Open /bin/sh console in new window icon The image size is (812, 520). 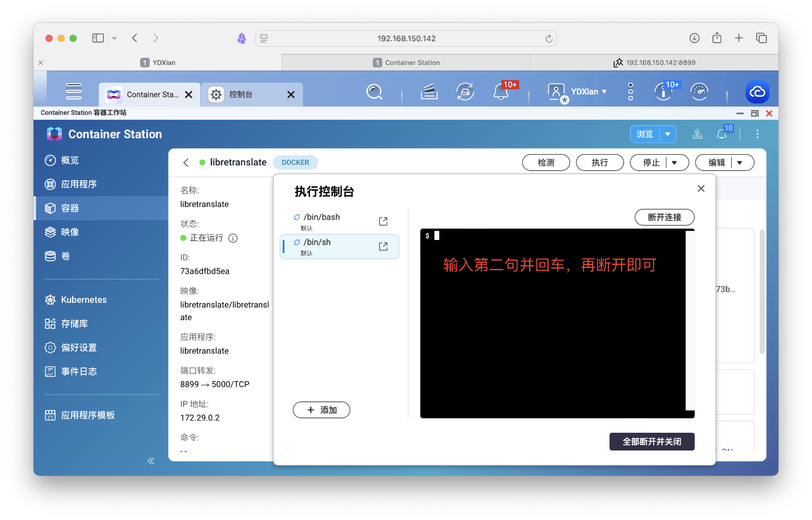click(x=383, y=246)
